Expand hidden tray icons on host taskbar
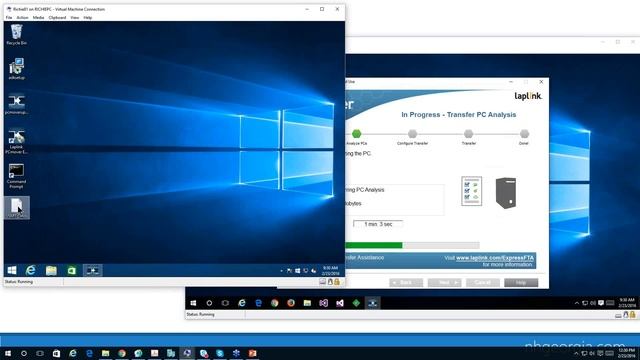Viewport: 640px width, 360px height. click(x=576, y=353)
